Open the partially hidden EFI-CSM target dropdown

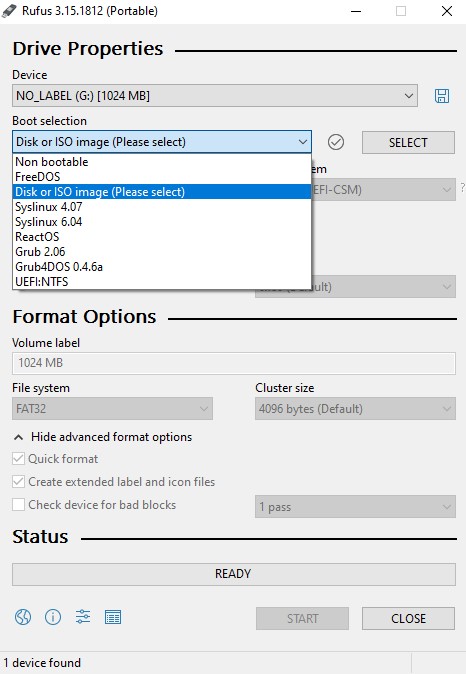[383, 190]
